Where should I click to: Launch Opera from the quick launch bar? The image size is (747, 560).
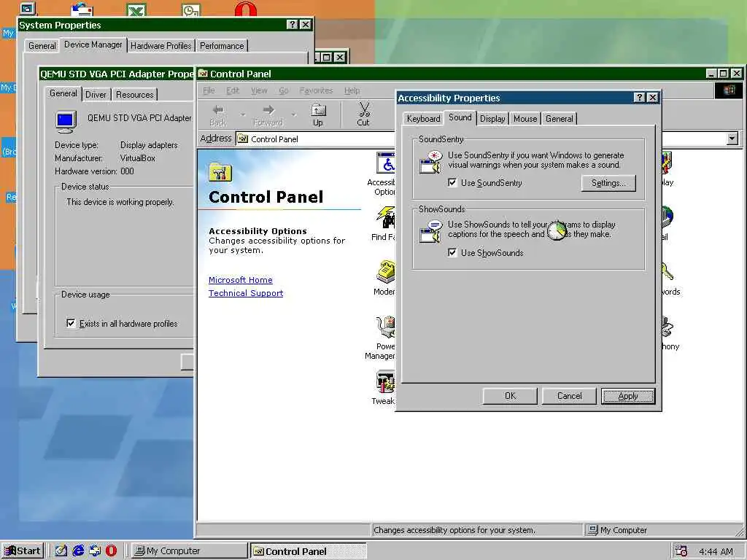[x=111, y=551]
